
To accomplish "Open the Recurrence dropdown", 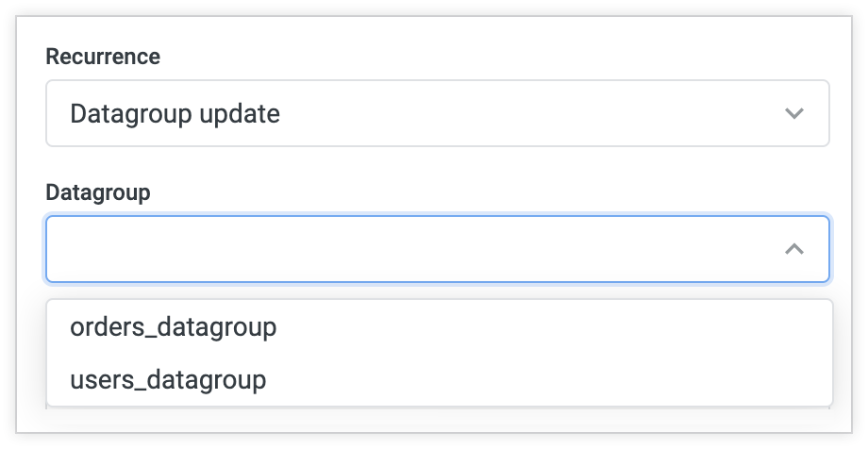I will [x=437, y=114].
